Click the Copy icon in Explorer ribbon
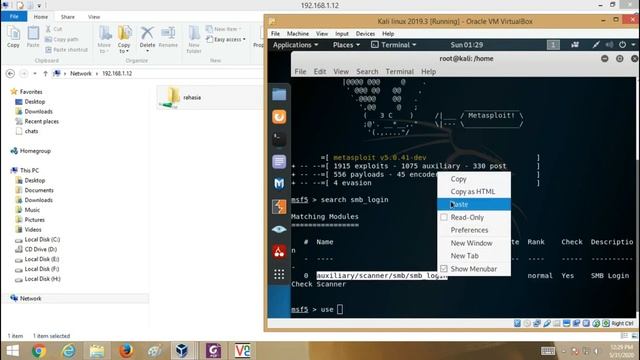This screenshot has width=640, height=360. click(x=13, y=37)
